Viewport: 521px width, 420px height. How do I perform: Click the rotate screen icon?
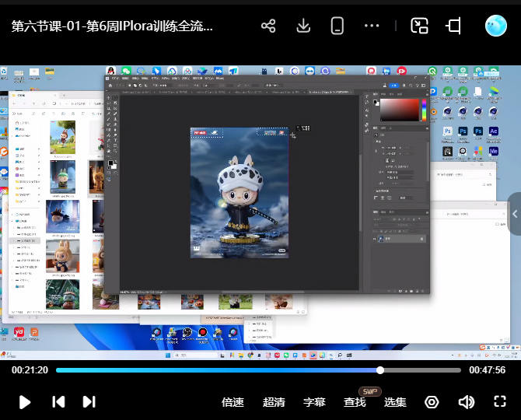[x=454, y=26]
